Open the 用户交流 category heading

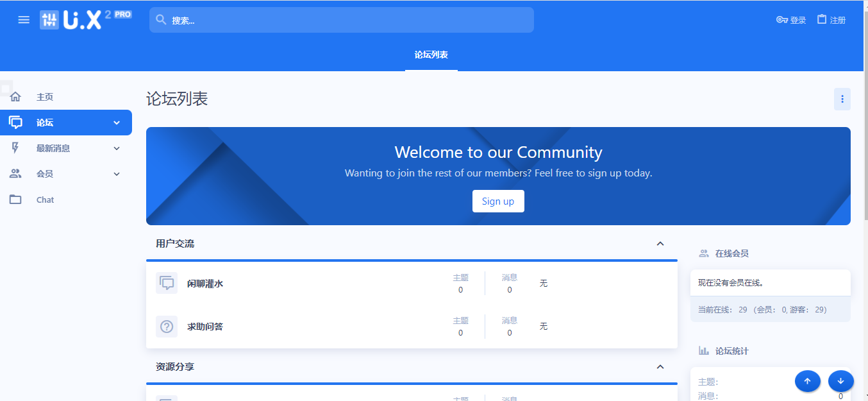click(x=175, y=244)
